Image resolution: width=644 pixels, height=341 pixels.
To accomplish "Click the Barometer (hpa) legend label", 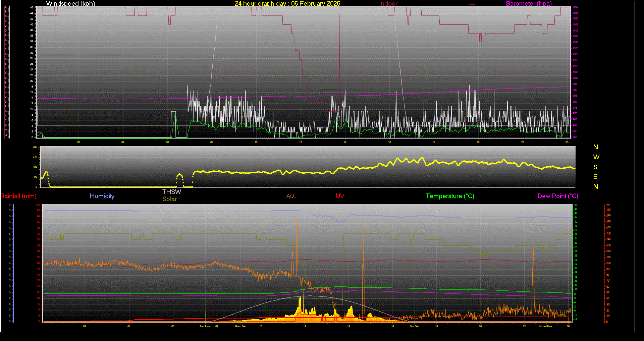I will coord(529,3).
